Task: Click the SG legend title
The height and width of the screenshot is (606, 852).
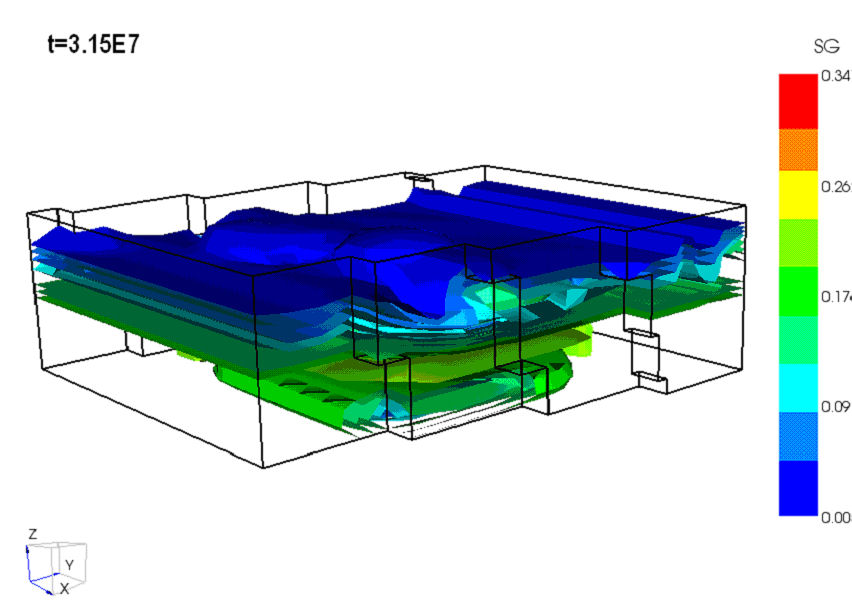Action: 827,47
